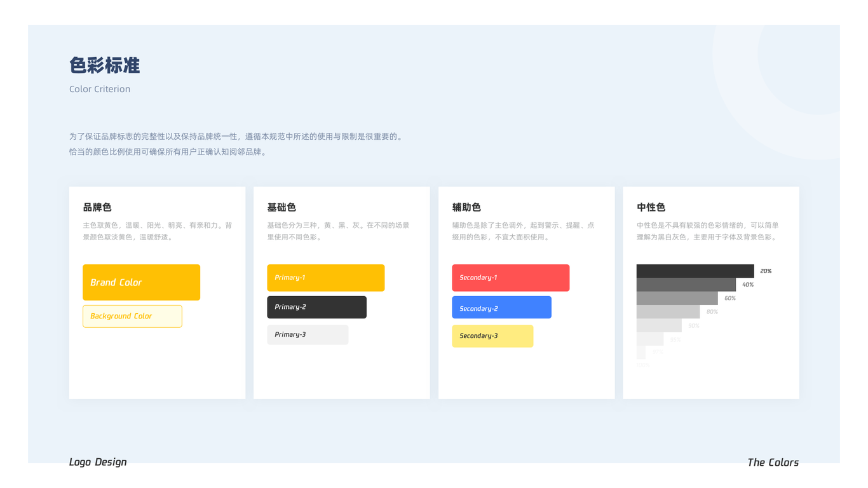Image resolution: width=868 pixels, height=488 pixels.
Task: Select the darkest 20% neutral bar
Action: pyautogui.click(x=695, y=271)
